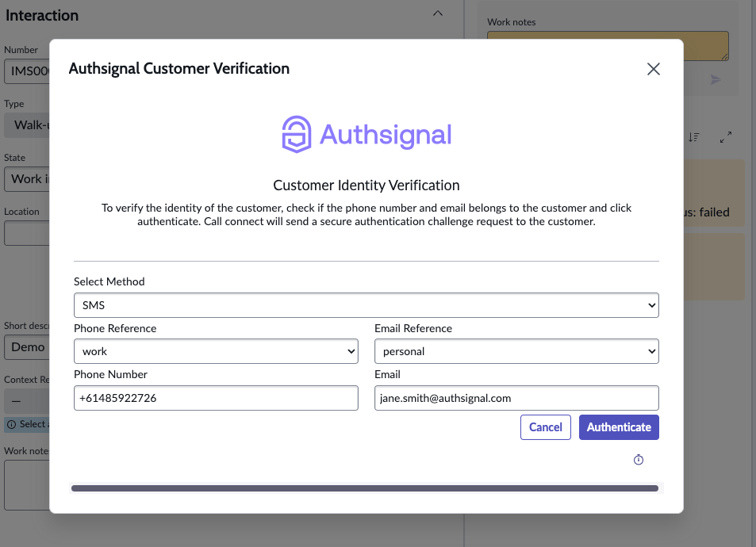Click the Phone Number input field
756x547 pixels.
216,398
